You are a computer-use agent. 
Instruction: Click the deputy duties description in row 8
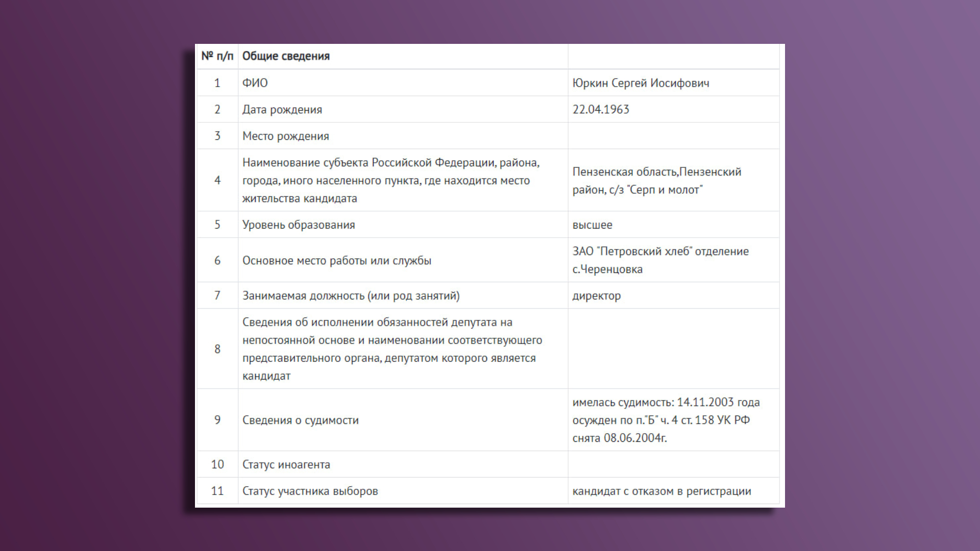[x=392, y=349]
